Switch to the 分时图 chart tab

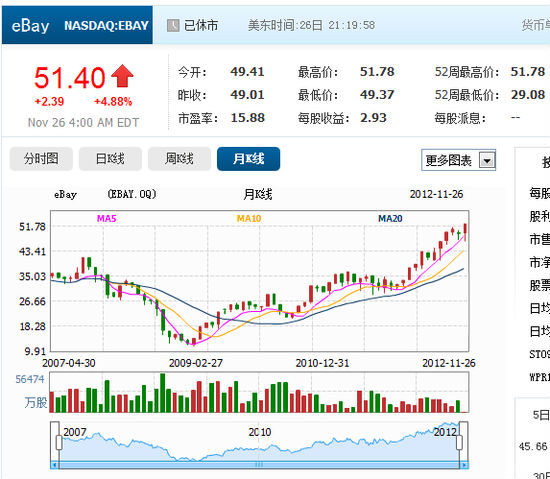[x=41, y=159]
